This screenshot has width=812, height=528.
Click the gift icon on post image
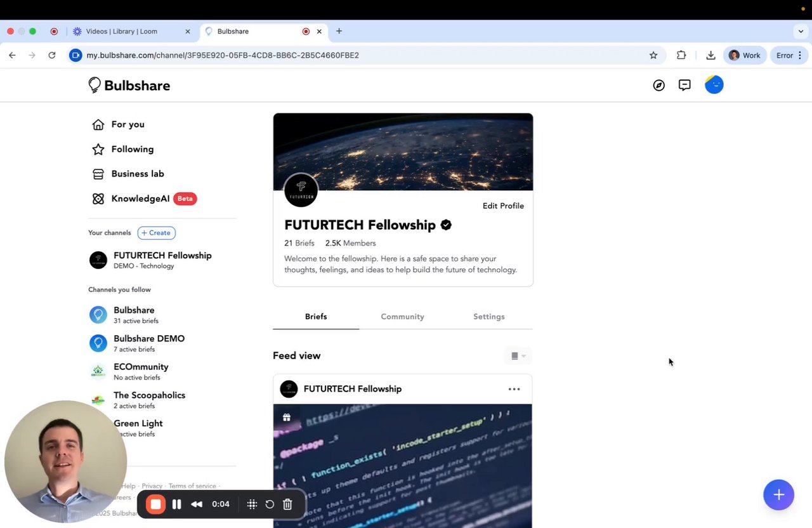pyautogui.click(x=287, y=418)
